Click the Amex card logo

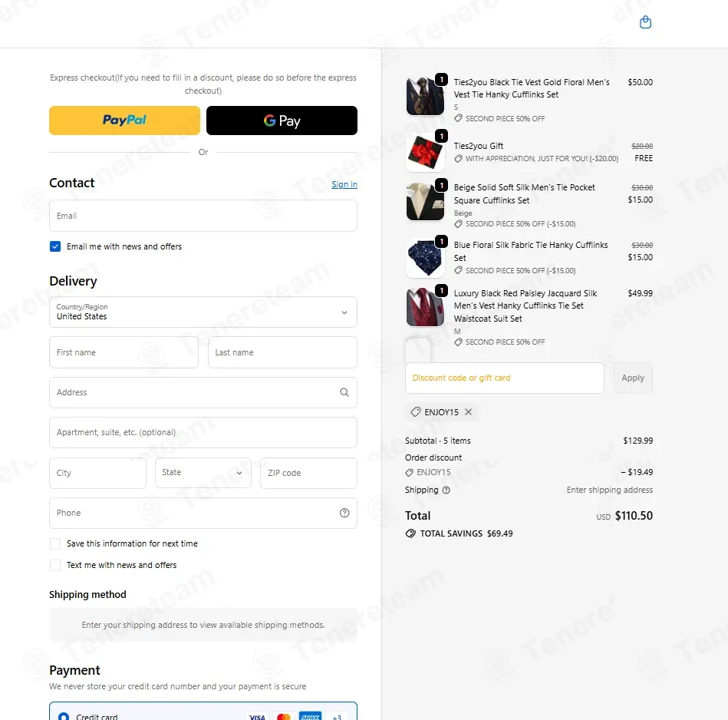[310, 717]
